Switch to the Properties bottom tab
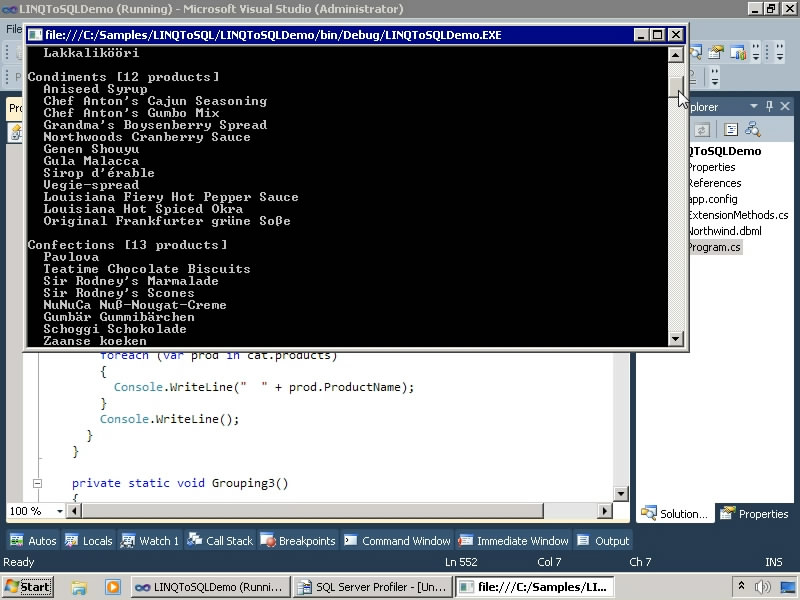Image resolution: width=800 pixels, height=600 pixels. [754, 514]
